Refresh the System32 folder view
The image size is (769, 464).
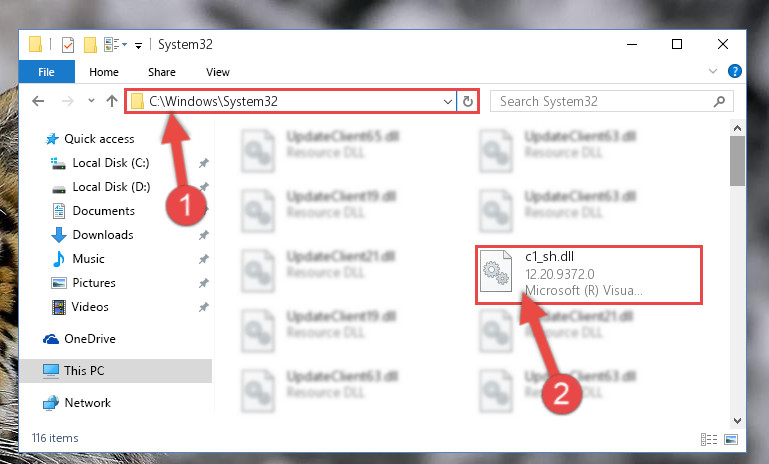click(x=467, y=102)
